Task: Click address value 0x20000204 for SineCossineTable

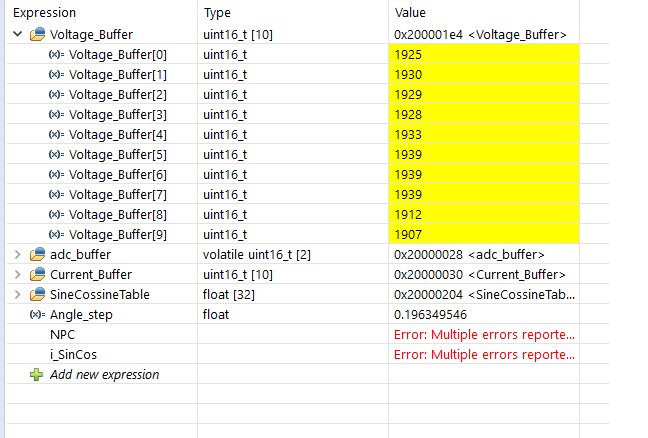Action: pyautogui.click(x=484, y=295)
